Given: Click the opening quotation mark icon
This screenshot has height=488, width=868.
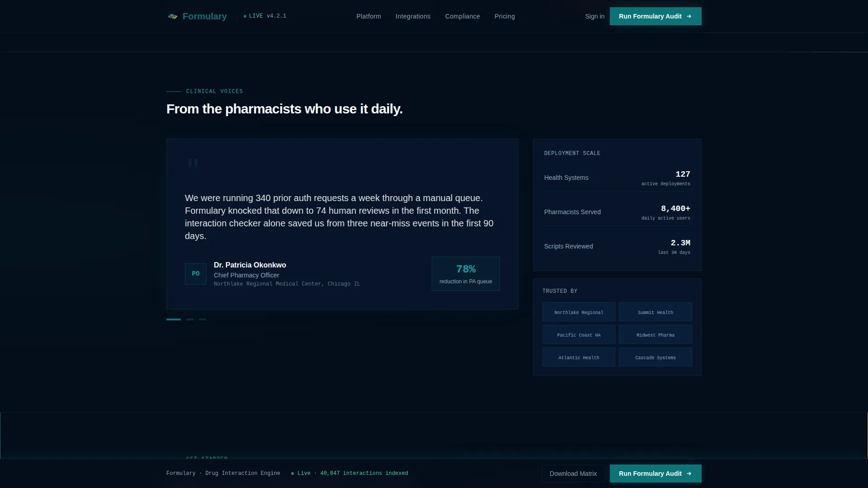Looking at the screenshot, I should [193, 163].
